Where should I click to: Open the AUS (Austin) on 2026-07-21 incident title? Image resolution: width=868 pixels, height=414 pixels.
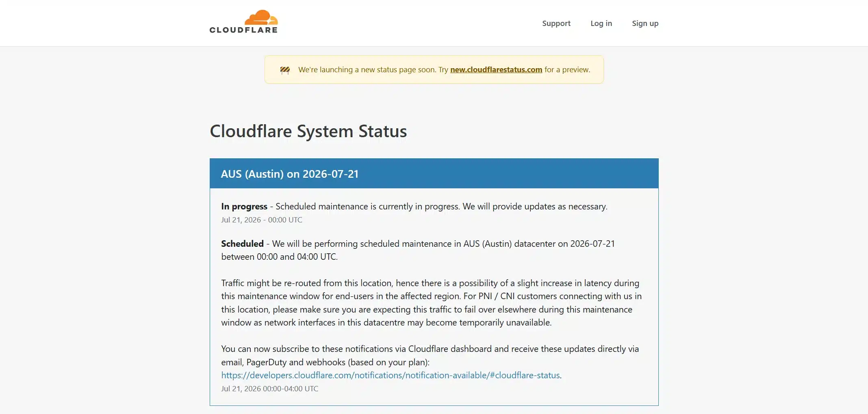290,174
